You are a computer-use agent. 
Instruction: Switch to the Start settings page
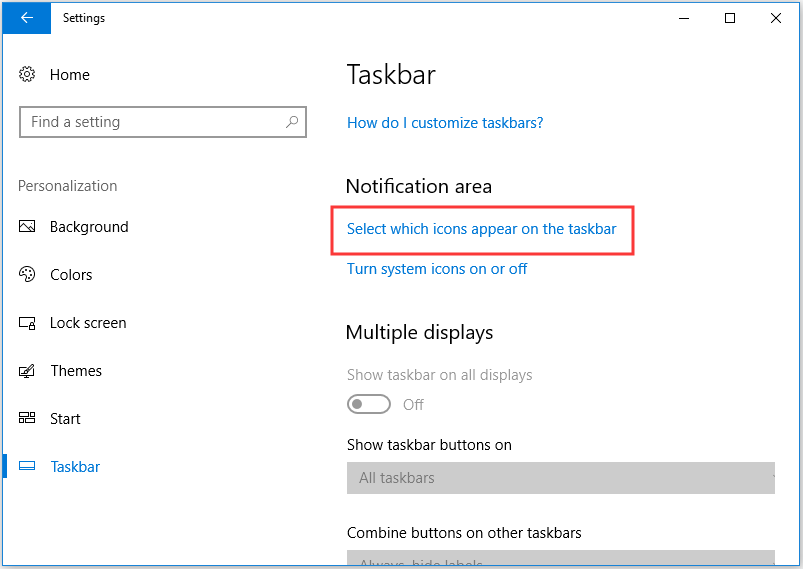[x=65, y=419]
